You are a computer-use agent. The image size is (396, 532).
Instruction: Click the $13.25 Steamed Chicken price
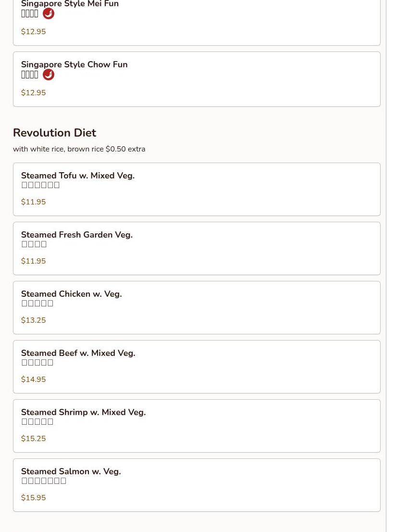click(x=34, y=320)
